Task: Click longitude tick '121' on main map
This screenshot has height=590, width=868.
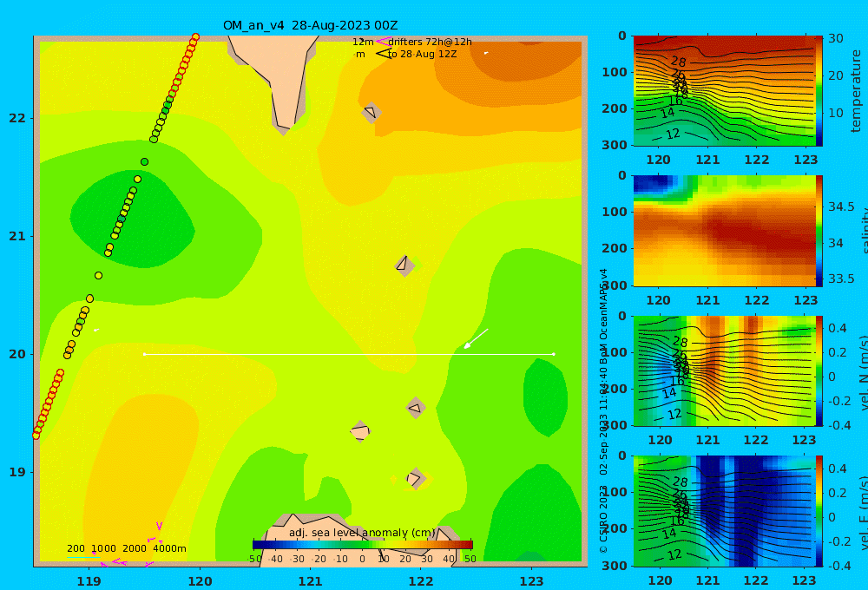Action: coord(310,581)
